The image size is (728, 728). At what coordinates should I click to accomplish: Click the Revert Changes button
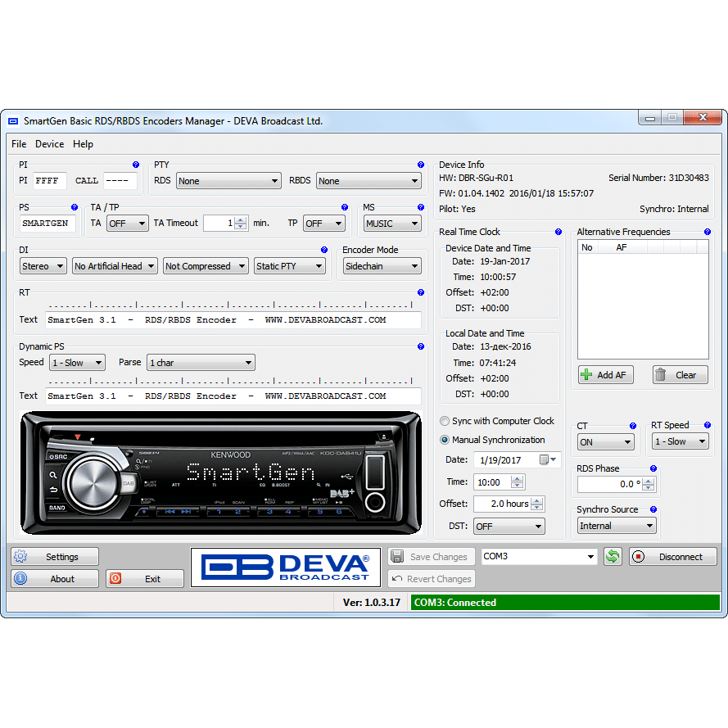pyautogui.click(x=432, y=578)
